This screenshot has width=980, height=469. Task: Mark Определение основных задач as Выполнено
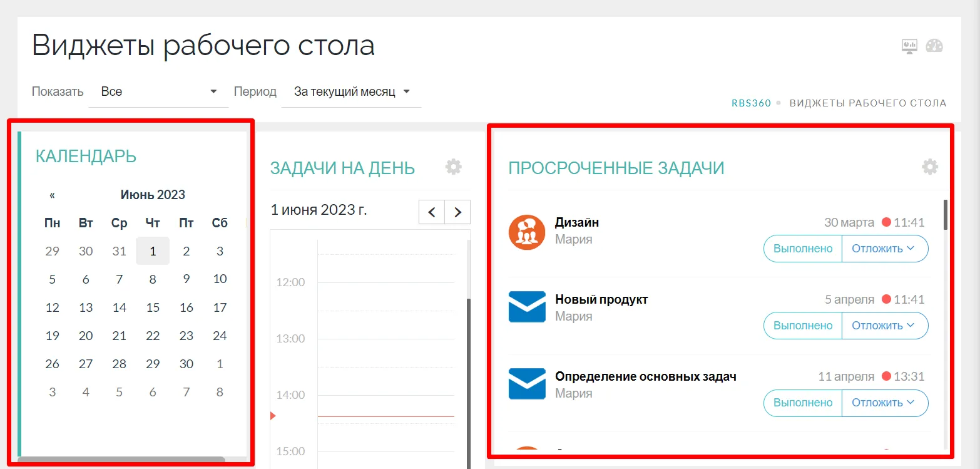click(x=802, y=403)
